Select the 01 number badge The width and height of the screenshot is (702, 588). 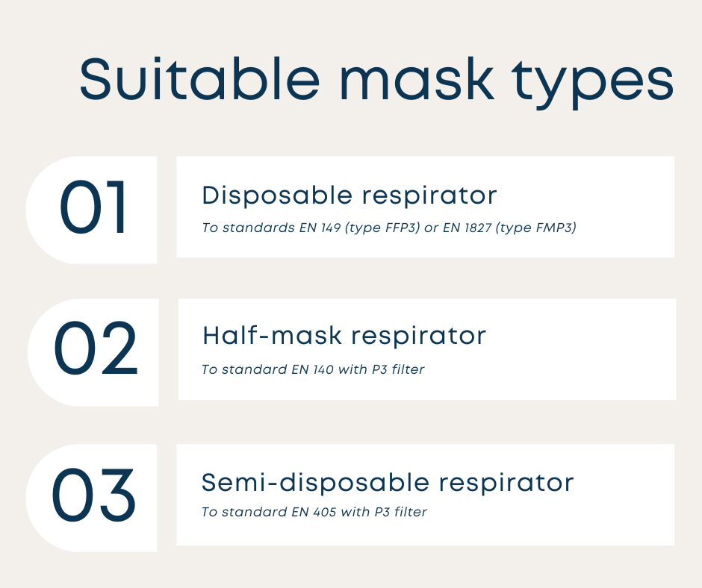pos(93,210)
